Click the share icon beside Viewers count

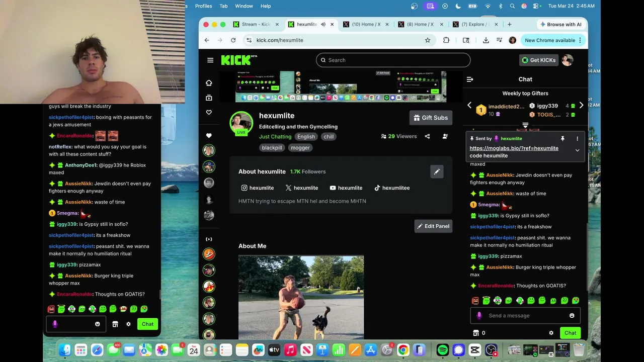[x=427, y=136]
